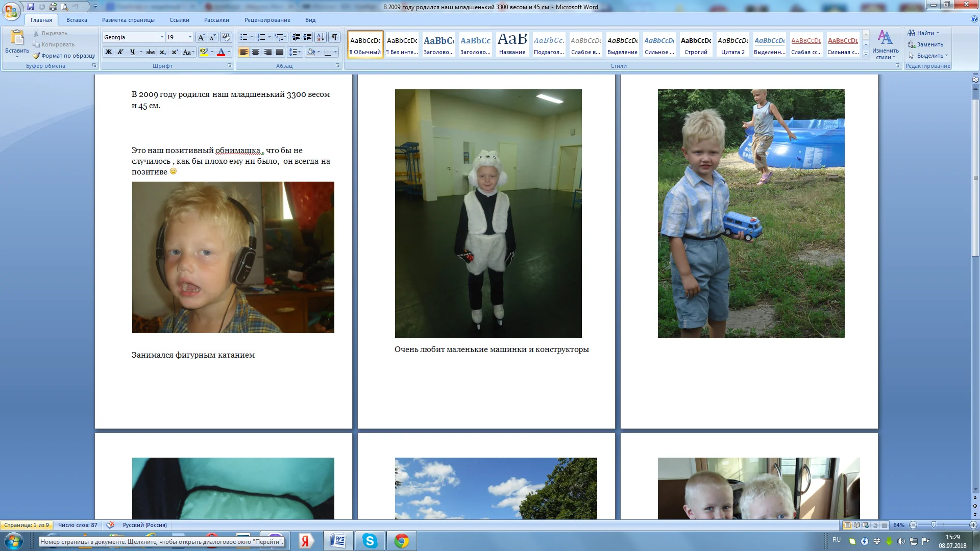980x551 pixels.
Task: Toggle show paragraph marks (¶)
Action: (x=334, y=37)
